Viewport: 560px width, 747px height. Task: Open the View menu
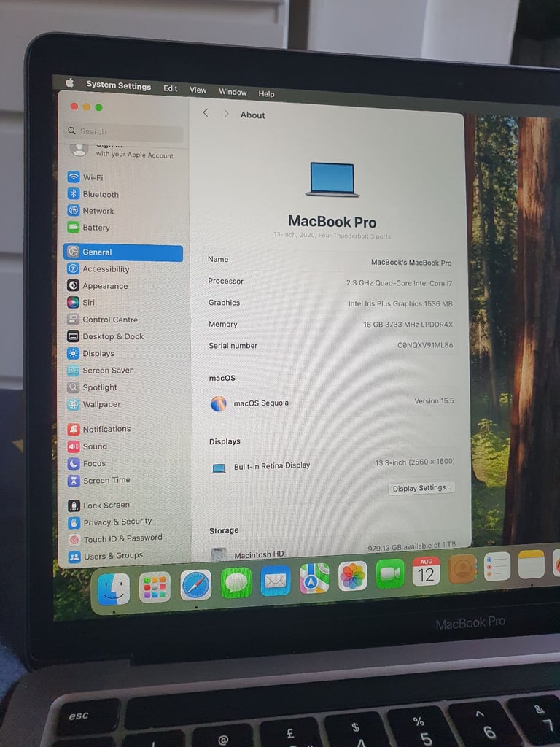(198, 90)
